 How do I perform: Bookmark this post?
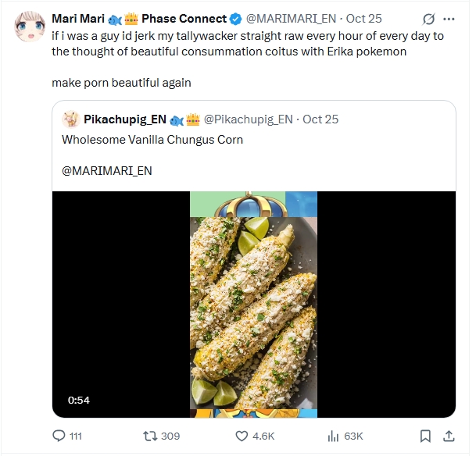(424, 436)
